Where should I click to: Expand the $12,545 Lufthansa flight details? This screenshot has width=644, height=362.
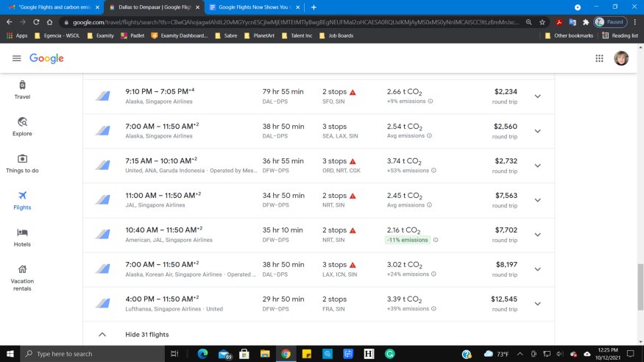pos(537,304)
